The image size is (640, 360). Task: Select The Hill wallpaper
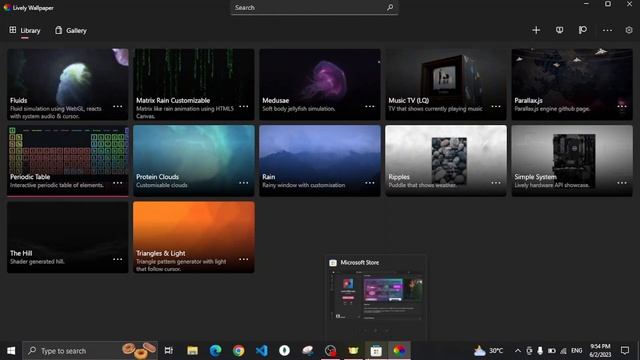pos(68,237)
